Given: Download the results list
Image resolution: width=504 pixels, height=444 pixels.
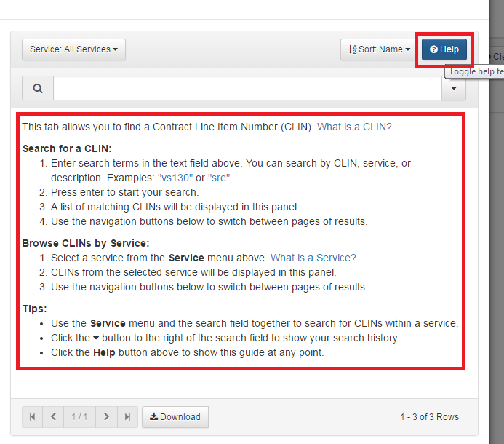Looking at the screenshot, I should click(x=175, y=417).
